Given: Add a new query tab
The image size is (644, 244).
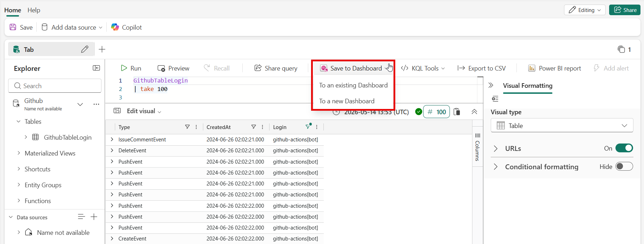Looking at the screenshot, I should click(102, 49).
